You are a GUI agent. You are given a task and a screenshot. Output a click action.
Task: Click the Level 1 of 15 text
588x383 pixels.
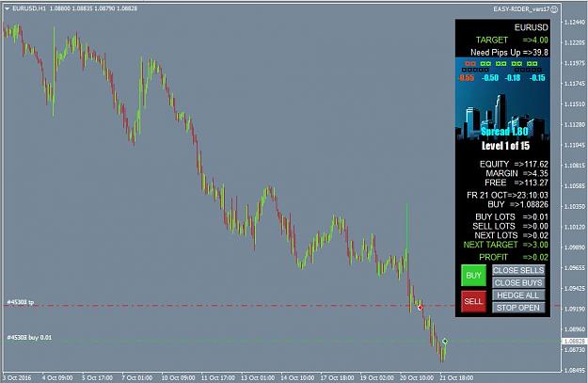pyautogui.click(x=505, y=146)
